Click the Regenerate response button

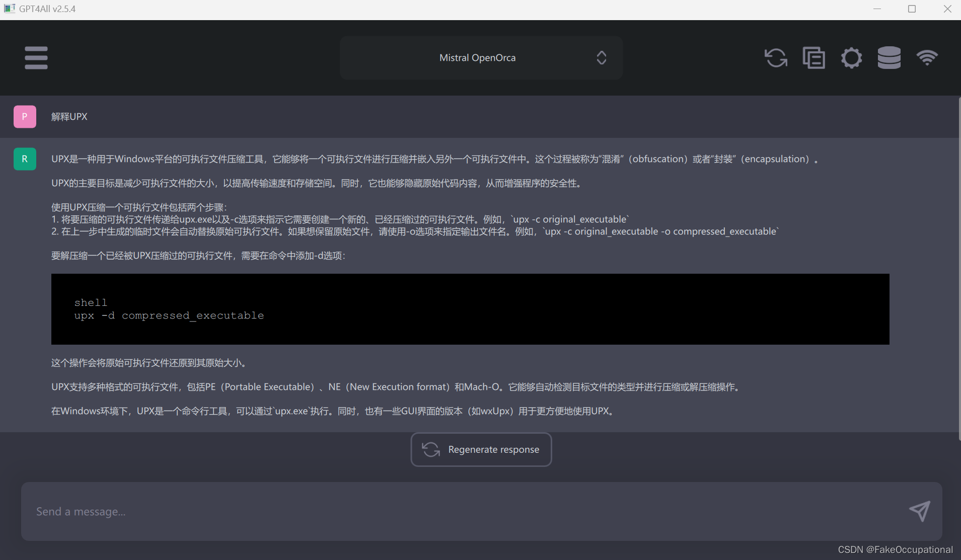point(481,449)
